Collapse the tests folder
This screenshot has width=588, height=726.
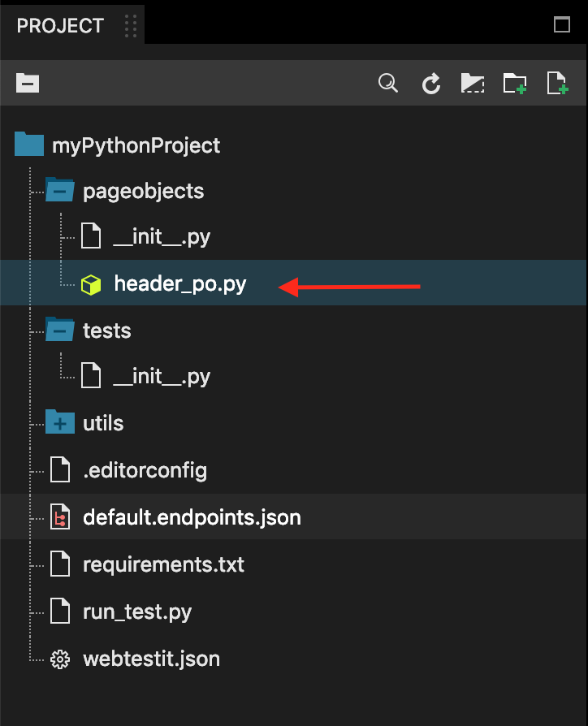click(x=60, y=330)
